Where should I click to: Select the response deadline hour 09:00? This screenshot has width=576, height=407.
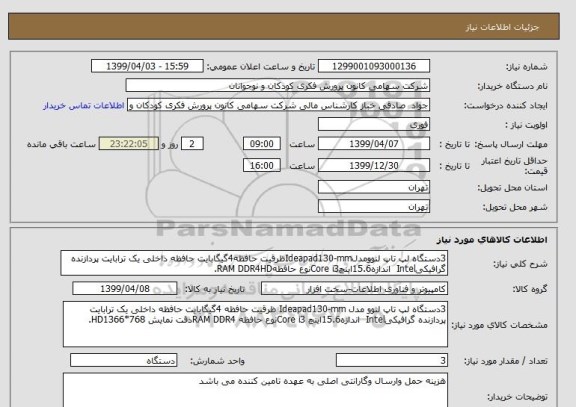click(x=262, y=144)
